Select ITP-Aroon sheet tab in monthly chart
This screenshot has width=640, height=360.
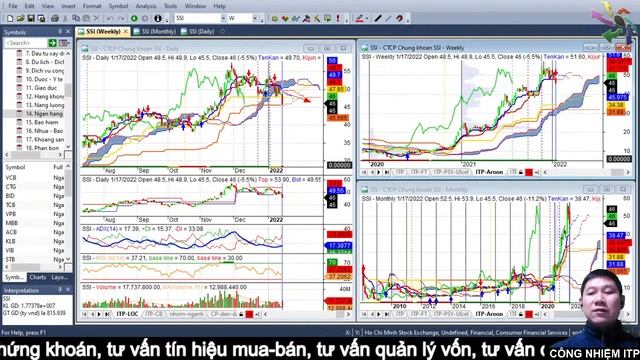[x=489, y=314]
